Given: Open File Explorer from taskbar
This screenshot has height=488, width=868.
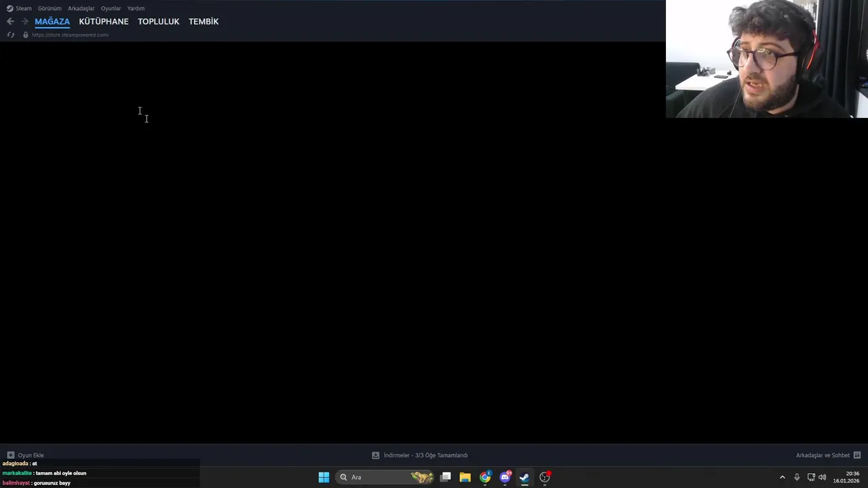Looking at the screenshot, I should (465, 477).
